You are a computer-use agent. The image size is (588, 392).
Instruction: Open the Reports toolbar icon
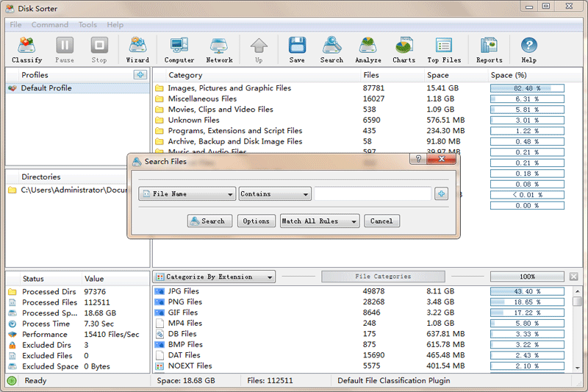coord(489,49)
